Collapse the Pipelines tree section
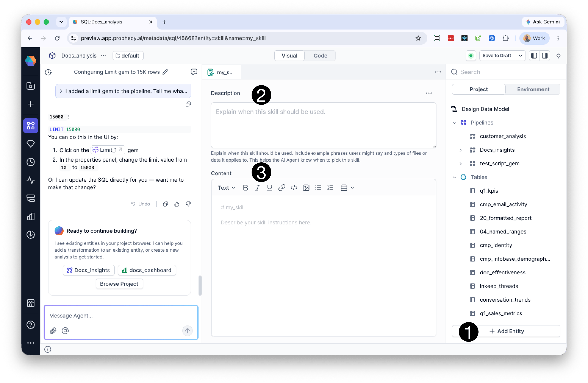Screen dimensions: 588x383 click(x=455, y=123)
